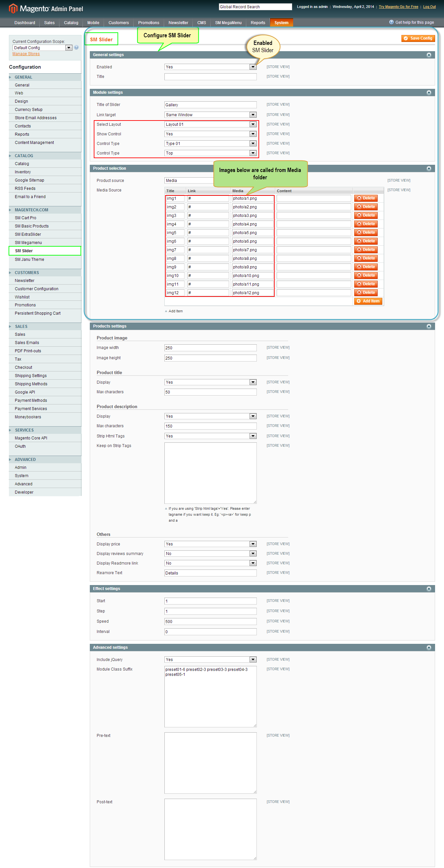This screenshot has height=868, width=444.
Task: Collapse the Effect settings section
Action: (428, 589)
